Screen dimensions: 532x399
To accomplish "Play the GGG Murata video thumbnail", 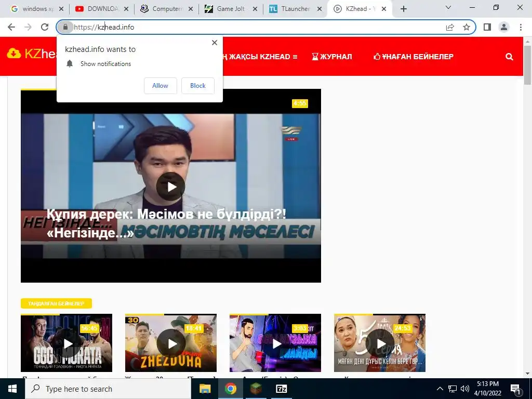I will (x=66, y=343).
